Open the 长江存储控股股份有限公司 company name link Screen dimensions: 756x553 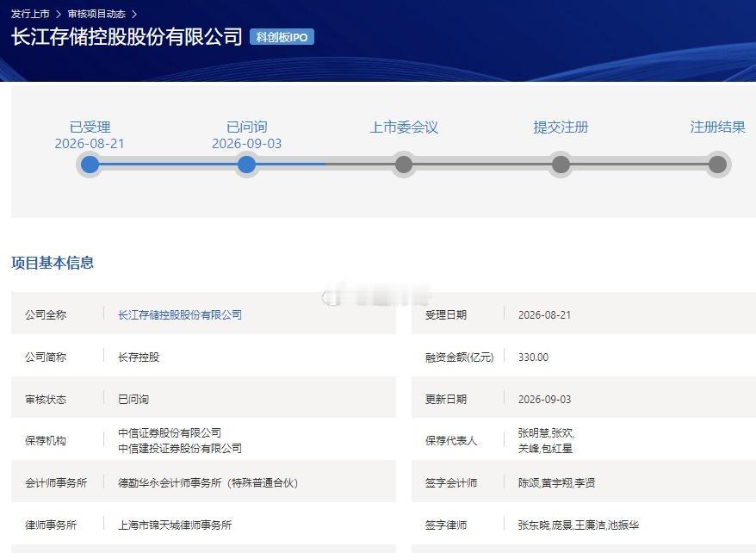coord(180,314)
